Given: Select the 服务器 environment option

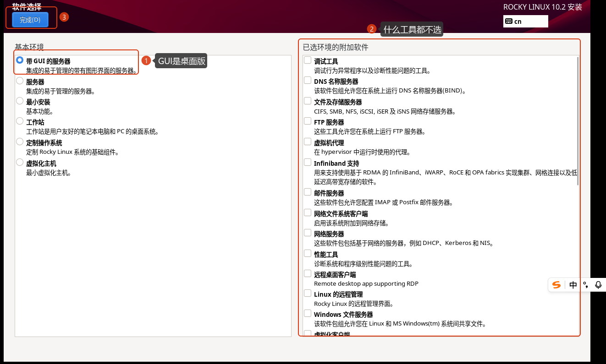Looking at the screenshot, I should 20,81.
